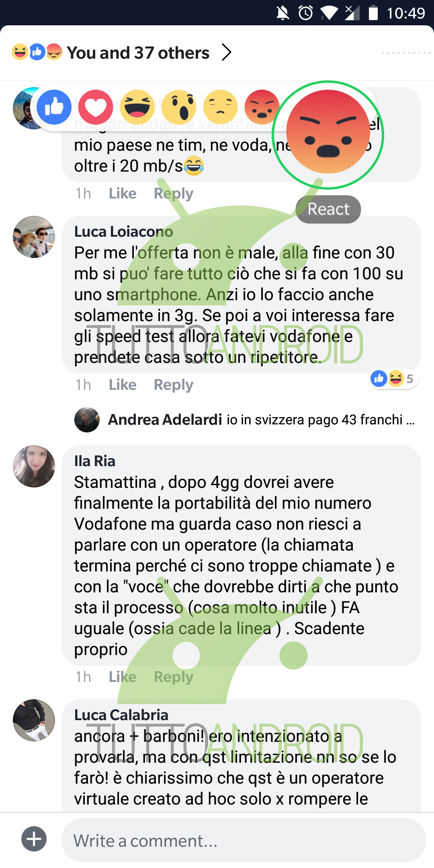Image resolution: width=434 pixels, height=868 pixels.
Task: Open reactions list via chevron arrow
Action: pos(227,53)
